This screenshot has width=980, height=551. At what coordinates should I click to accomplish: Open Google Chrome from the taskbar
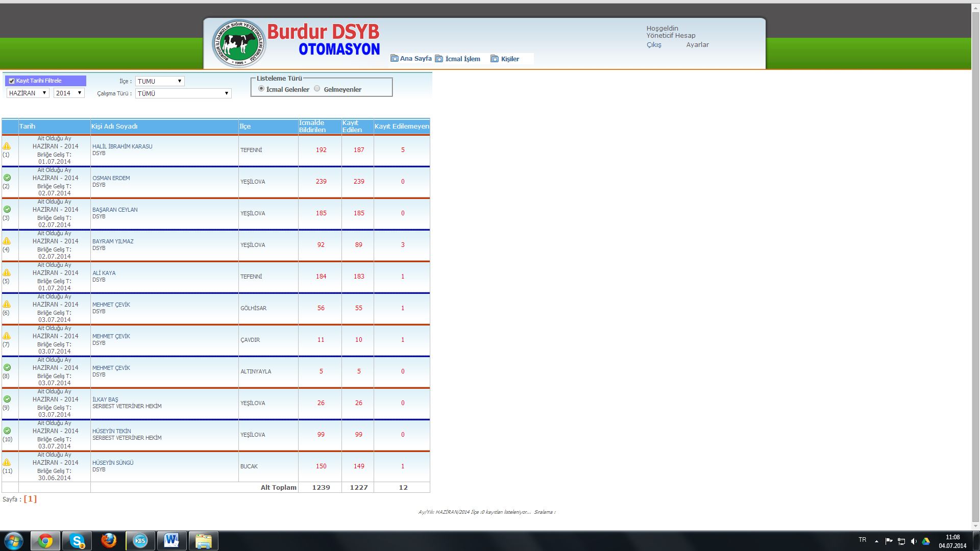[x=45, y=541]
